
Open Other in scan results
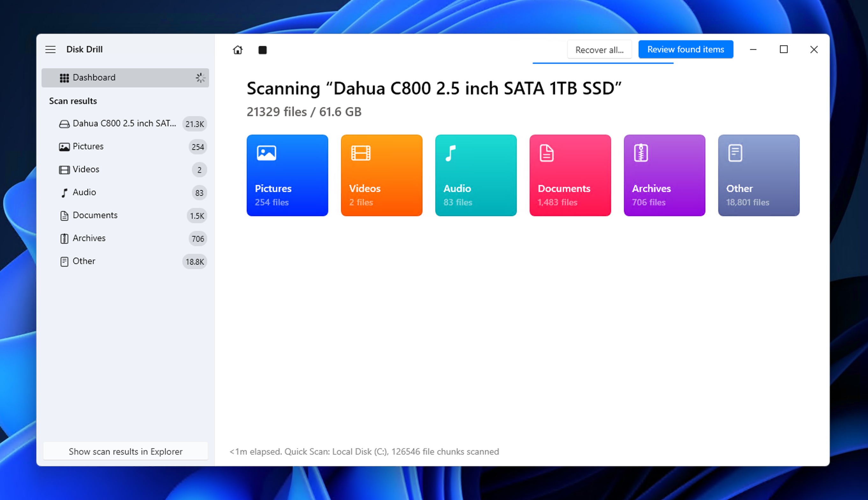tap(125, 262)
